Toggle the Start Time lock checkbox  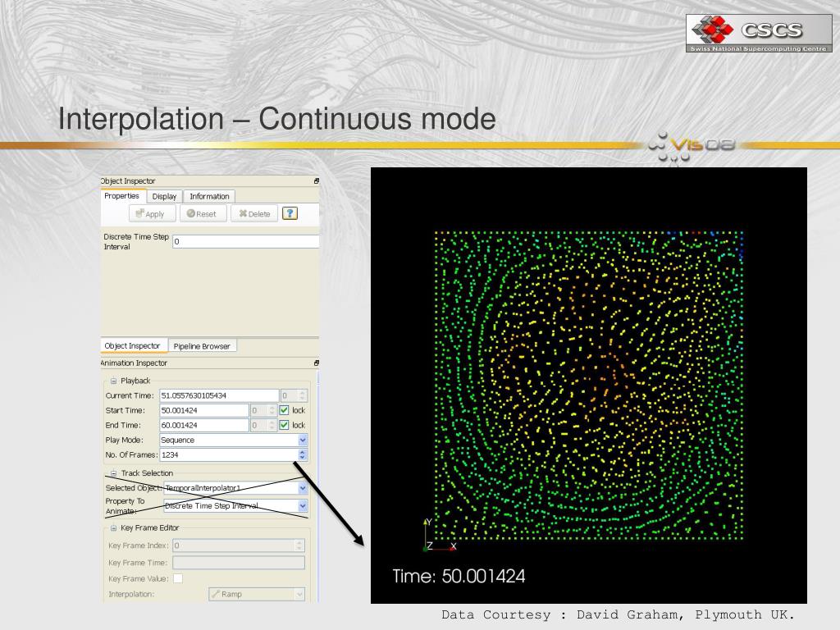(x=284, y=410)
